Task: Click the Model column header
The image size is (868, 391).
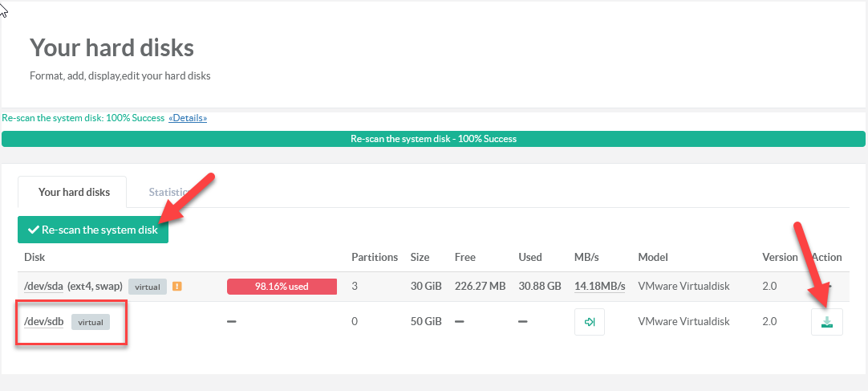Action: point(653,257)
